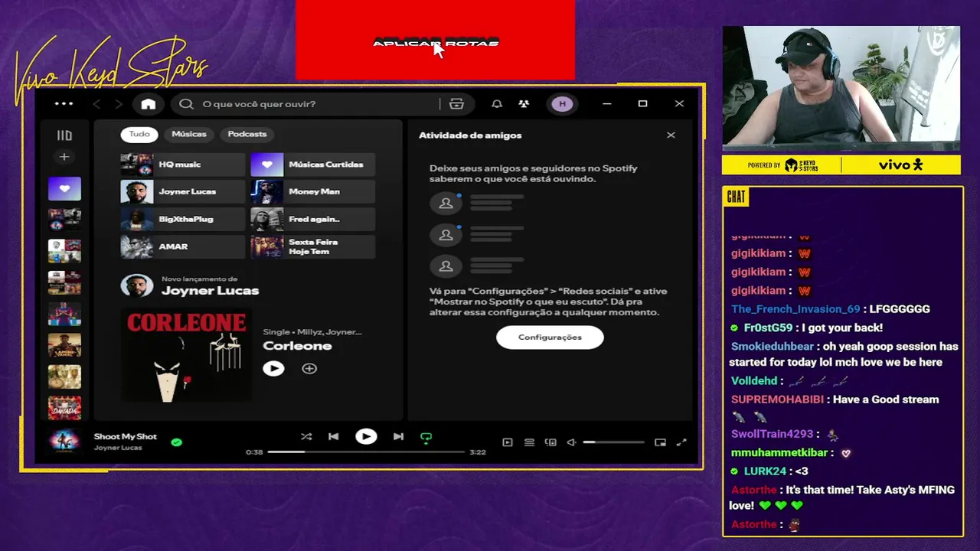Enter full screen with the expand icon

click(681, 442)
